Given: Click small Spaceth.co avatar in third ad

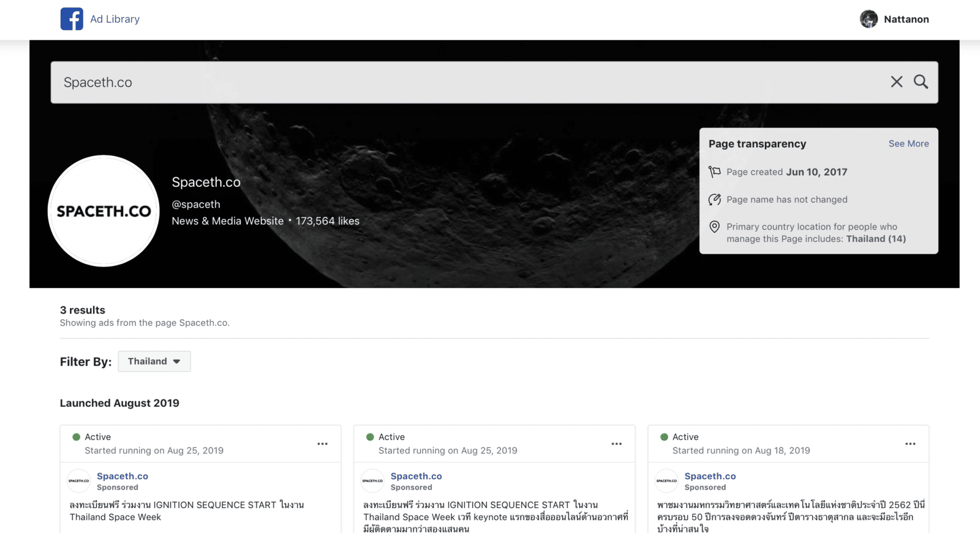Looking at the screenshot, I should (666, 481).
